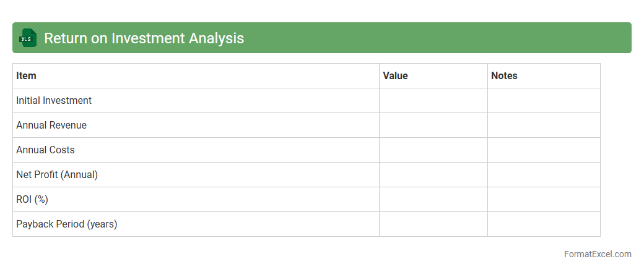
Task: Click the Payback Period (years) label
Action: 67,224
